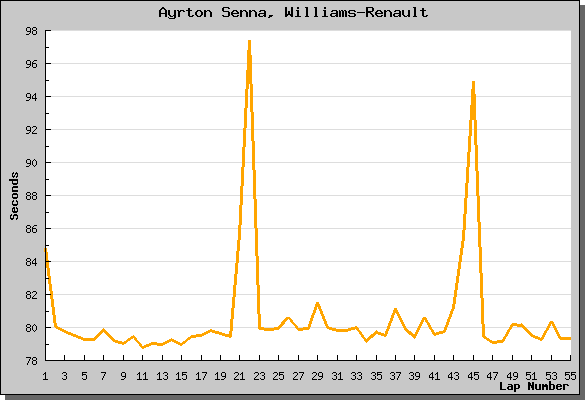This screenshot has height=400, width=585.
Task: Click the 84 value on the Y axis
Action: coord(31,262)
